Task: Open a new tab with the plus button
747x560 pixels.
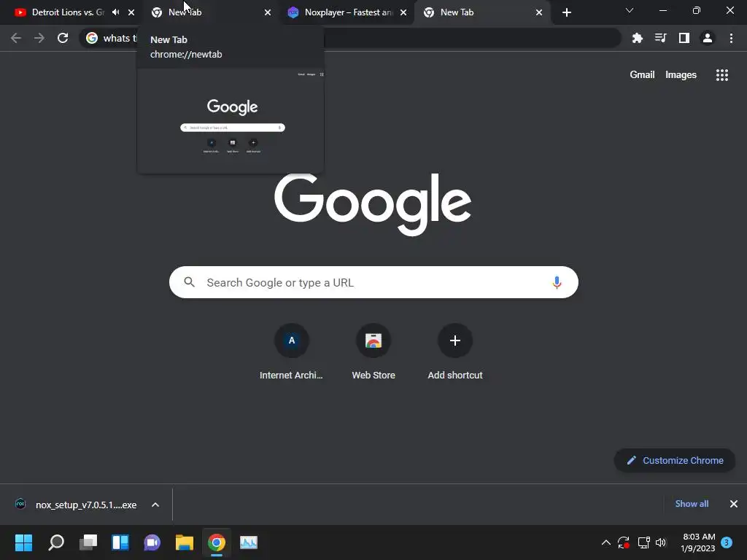Action: (566, 12)
